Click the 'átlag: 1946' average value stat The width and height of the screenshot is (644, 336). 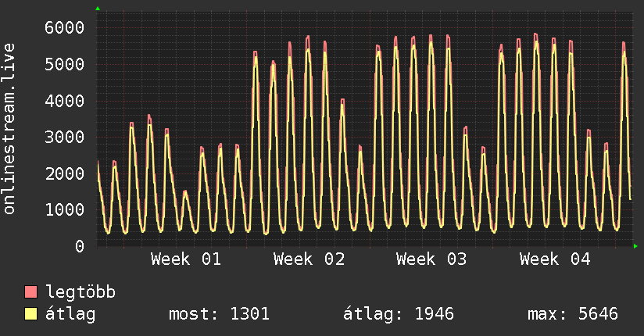tap(399, 315)
